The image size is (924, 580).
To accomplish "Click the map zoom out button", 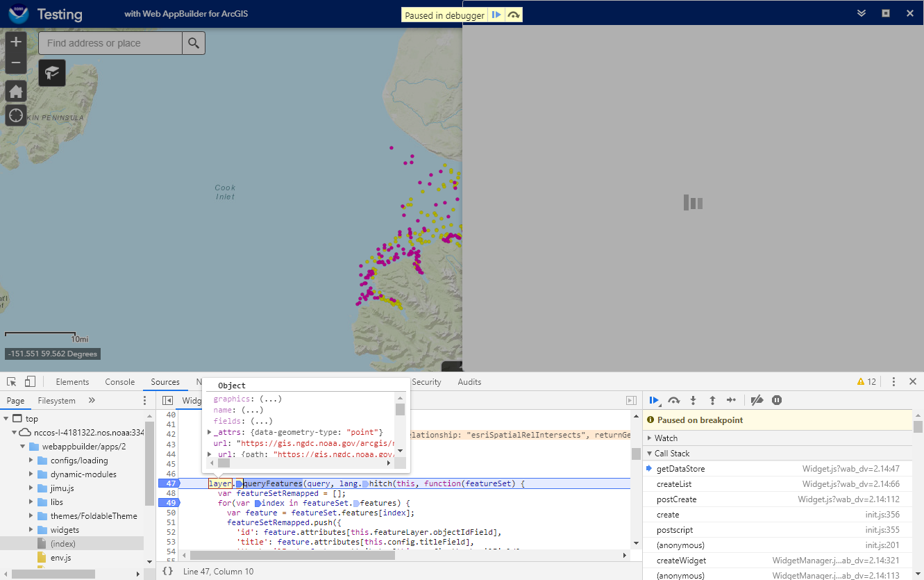I will tap(16, 63).
